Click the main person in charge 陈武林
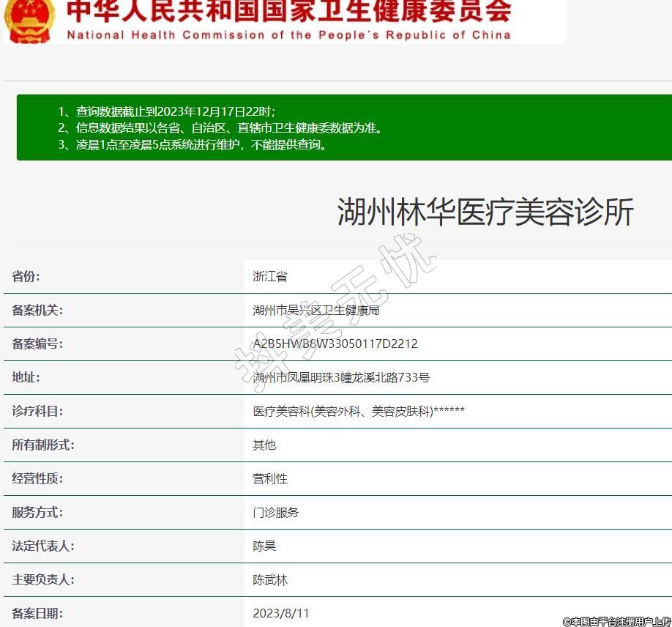The width and height of the screenshot is (672, 627). click(x=270, y=579)
